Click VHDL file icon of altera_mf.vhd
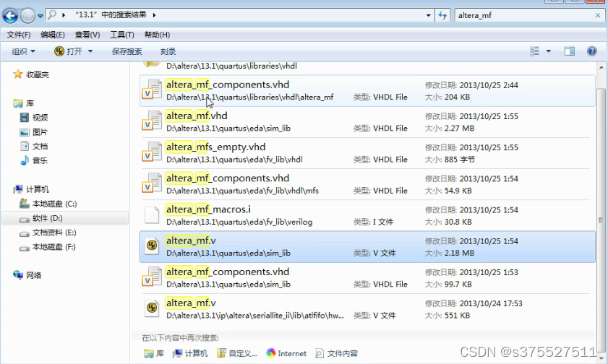Screen dimensions: 608x364 [x=152, y=121]
